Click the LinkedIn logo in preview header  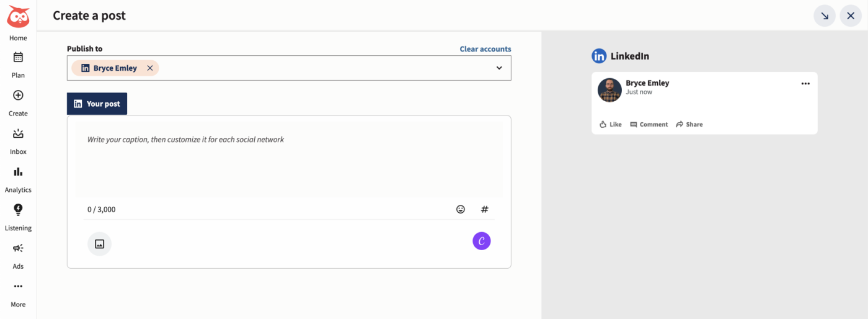tap(599, 56)
